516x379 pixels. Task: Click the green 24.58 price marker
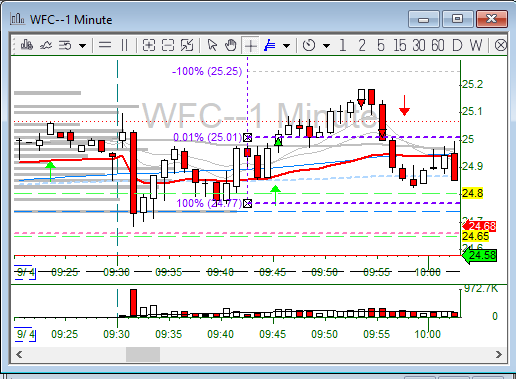coord(479,255)
